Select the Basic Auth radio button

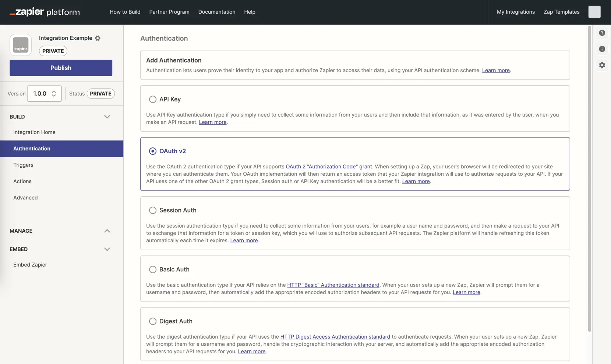(x=152, y=270)
